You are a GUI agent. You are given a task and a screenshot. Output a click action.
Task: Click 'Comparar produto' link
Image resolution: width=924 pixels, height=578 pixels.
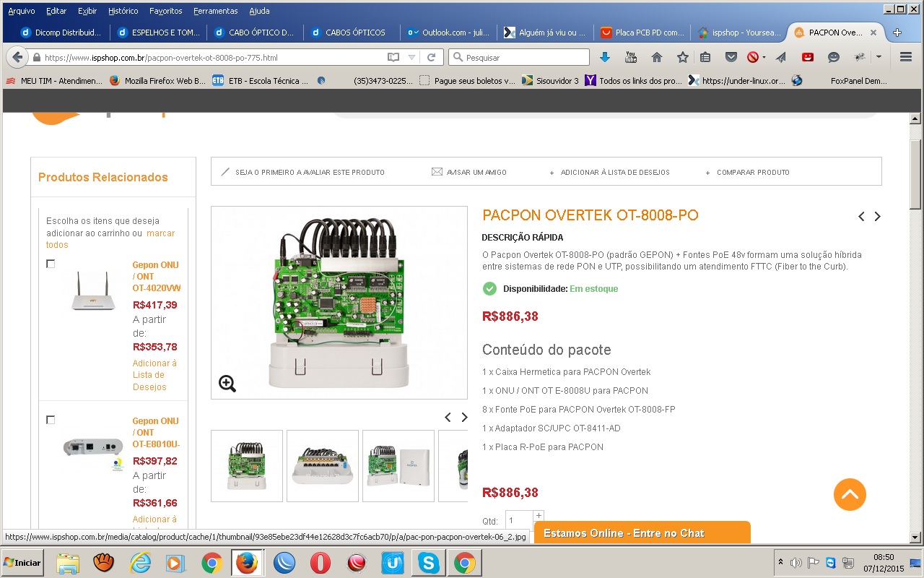coord(753,172)
